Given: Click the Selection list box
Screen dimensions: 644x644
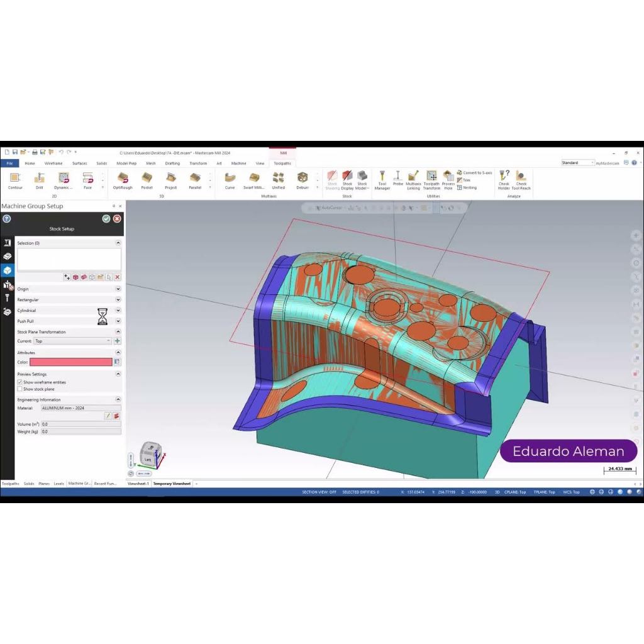Looking at the screenshot, I should [69, 260].
